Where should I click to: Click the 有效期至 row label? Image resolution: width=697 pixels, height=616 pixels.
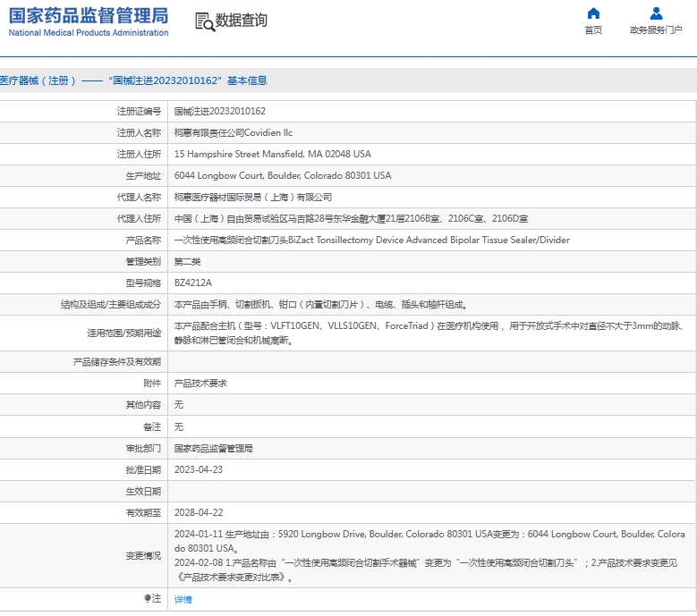tap(143, 513)
